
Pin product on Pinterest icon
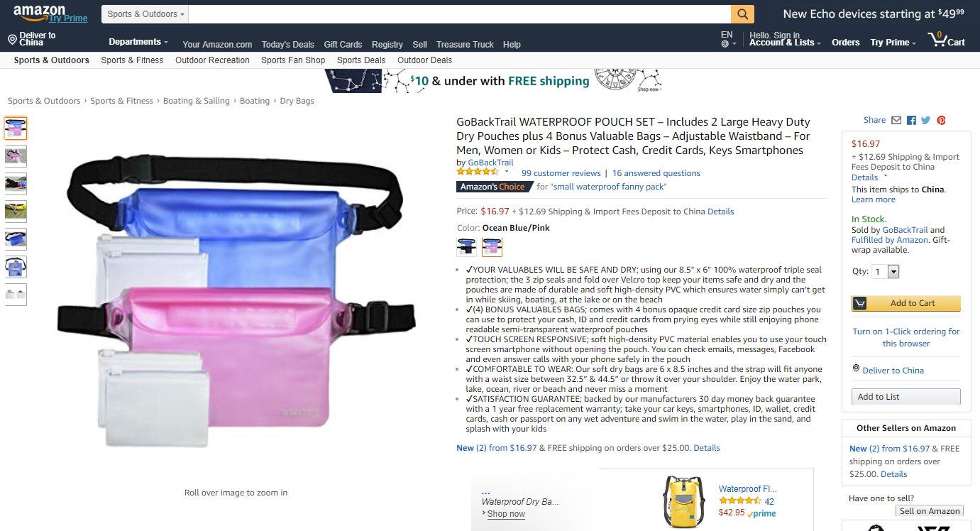(941, 121)
